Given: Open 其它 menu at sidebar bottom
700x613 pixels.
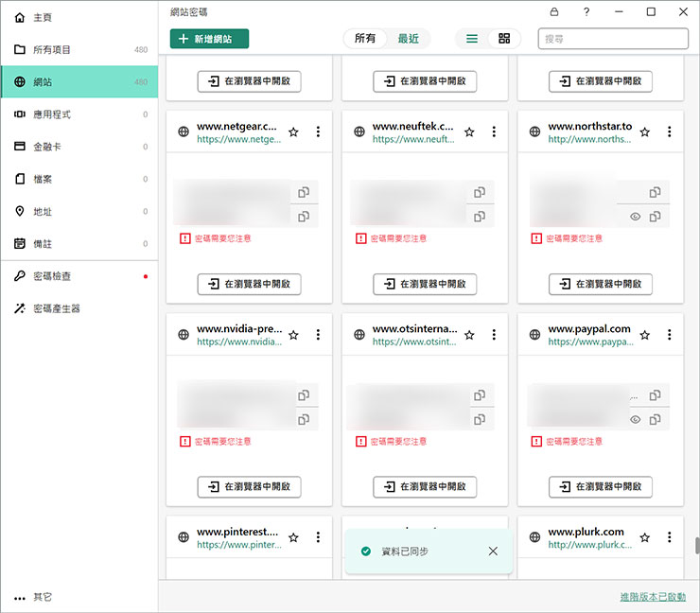Looking at the screenshot, I should [79, 597].
